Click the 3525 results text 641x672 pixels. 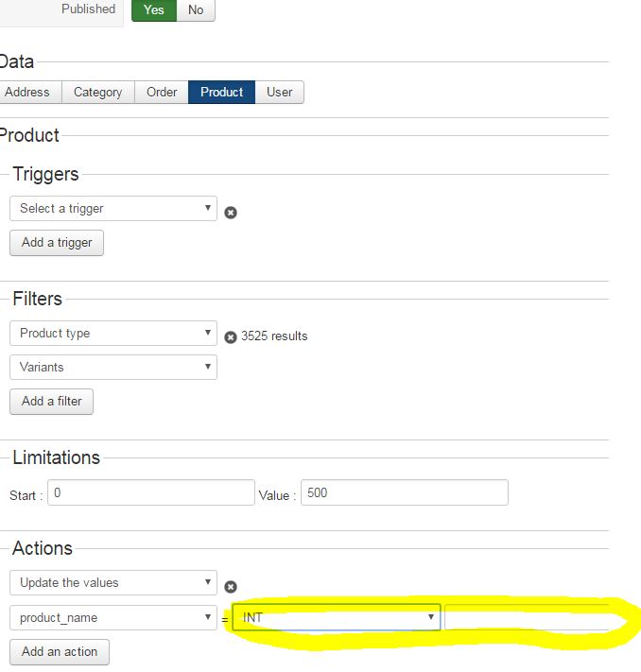tap(274, 336)
